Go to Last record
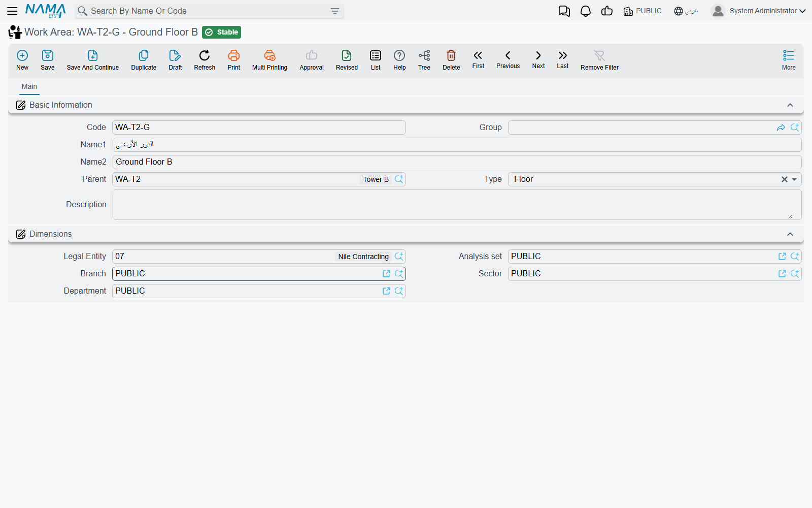This screenshot has width=812, height=508. tap(563, 59)
